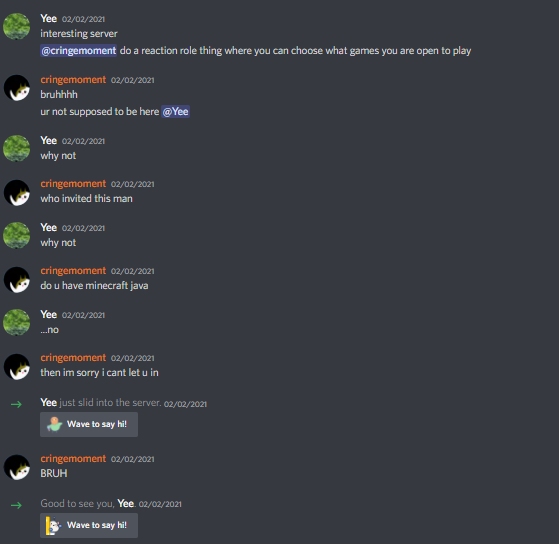Click the Yee username above "...no"
The height and width of the screenshot is (544, 559).
point(48,314)
